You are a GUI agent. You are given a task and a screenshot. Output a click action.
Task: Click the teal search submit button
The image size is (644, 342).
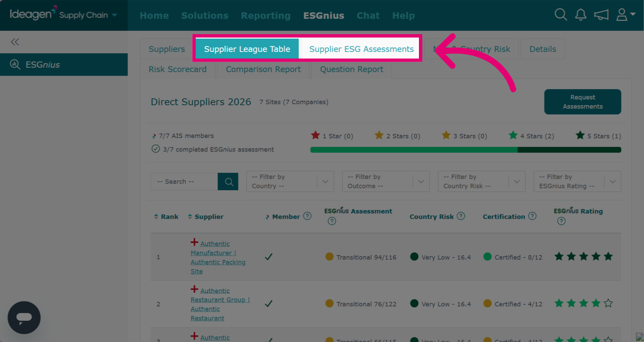pyautogui.click(x=228, y=182)
